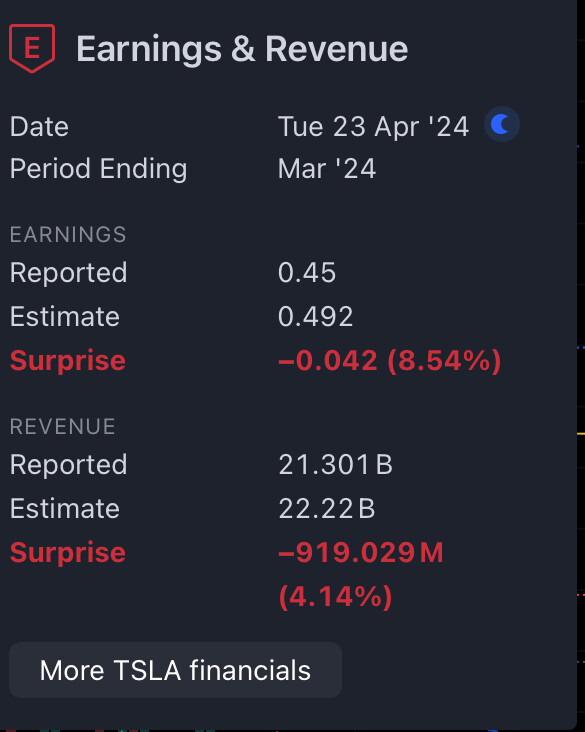Select the revenue surprise percentage (4.14%)

[x=335, y=596]
